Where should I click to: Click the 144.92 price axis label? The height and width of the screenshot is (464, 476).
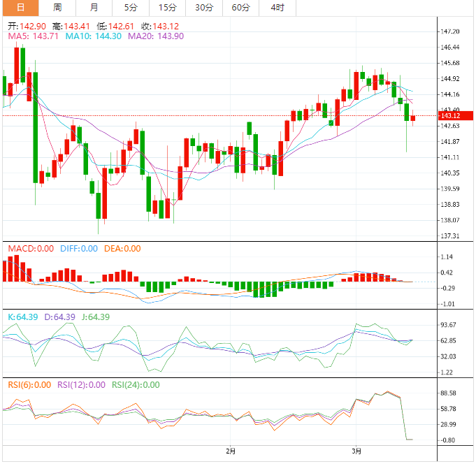click(450, 79)
